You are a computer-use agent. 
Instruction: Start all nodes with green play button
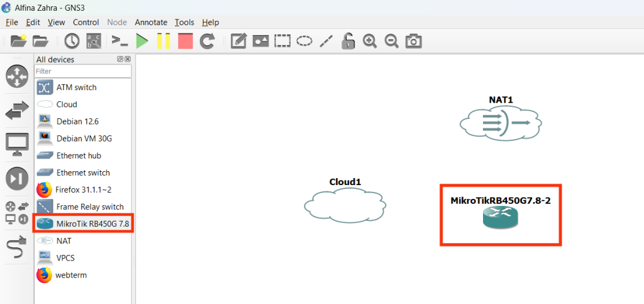tap(142, 42)
